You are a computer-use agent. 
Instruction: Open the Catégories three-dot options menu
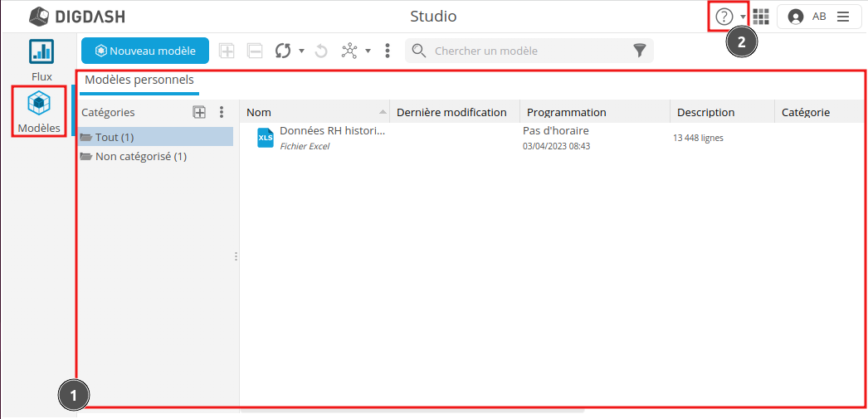[222, 112]
